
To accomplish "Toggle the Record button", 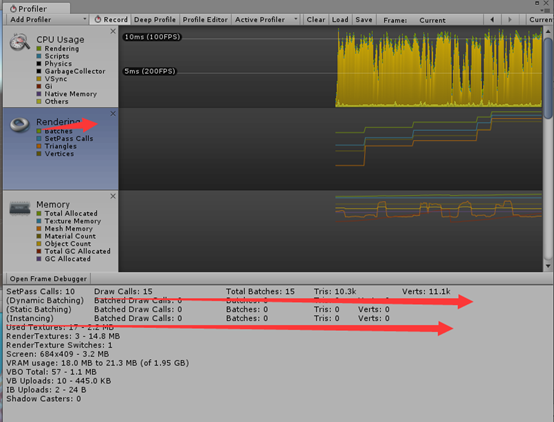I will (111, 20).
